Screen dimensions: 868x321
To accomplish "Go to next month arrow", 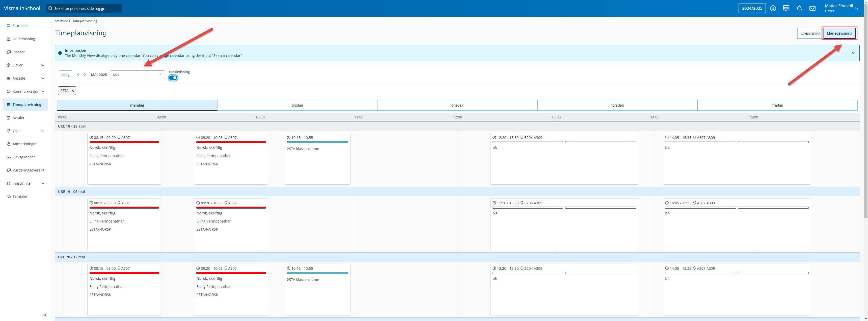I will [x=85, y=75].
